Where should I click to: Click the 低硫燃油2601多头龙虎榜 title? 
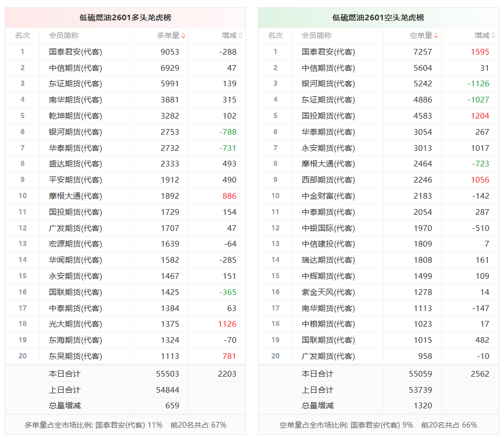tap(125, 18)
